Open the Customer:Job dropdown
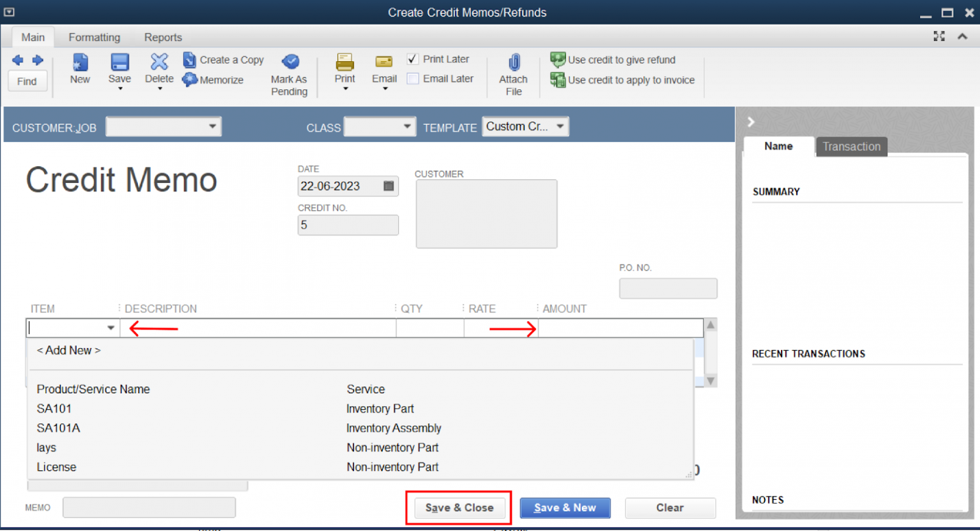This screenshot has width=980, height=531. click(212, 126)
